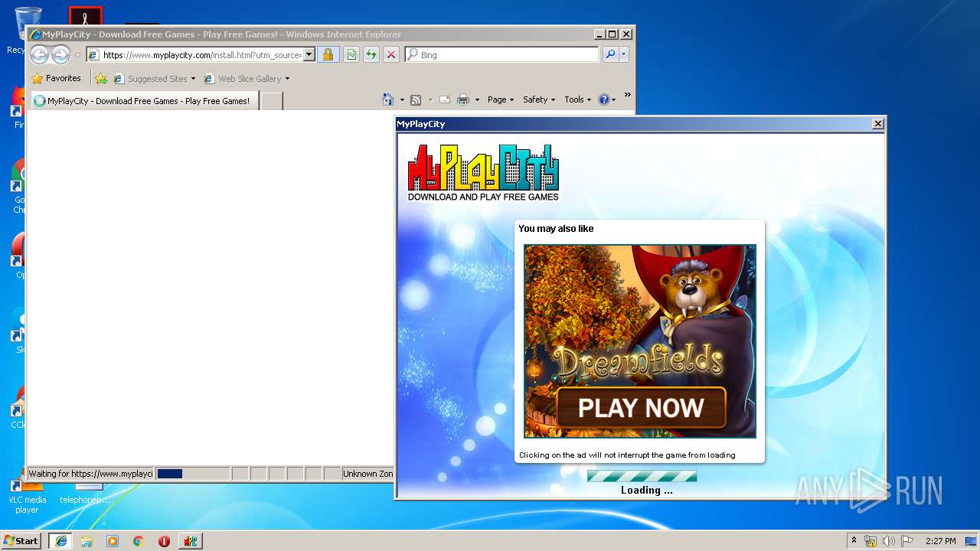Image resolution: width=980 pixels, height=551 pixels.
Task: Add to Favorites bar icon
Action: tap(101, 78)
